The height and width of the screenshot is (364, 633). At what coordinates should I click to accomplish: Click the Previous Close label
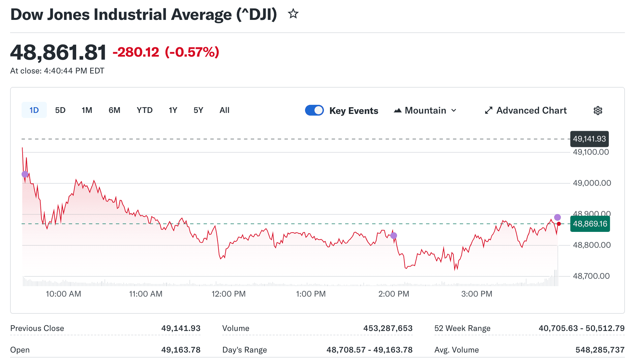[x=37, y=328]
